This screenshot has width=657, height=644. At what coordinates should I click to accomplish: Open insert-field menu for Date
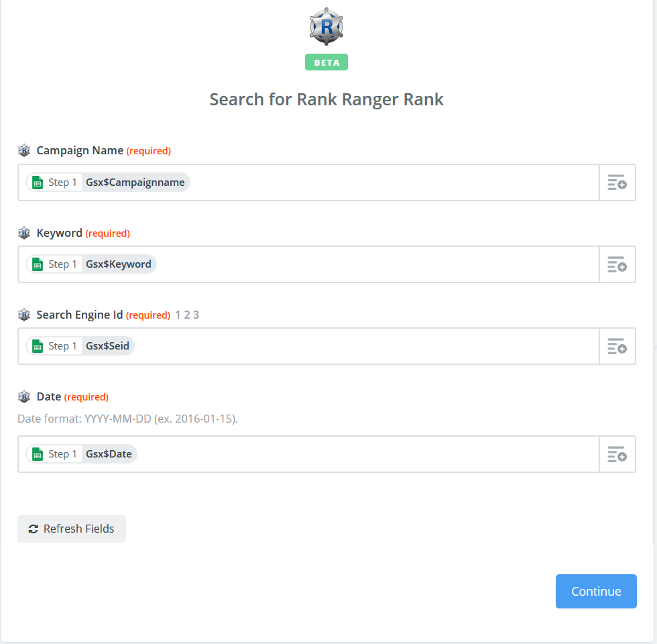tap(617, 454)
